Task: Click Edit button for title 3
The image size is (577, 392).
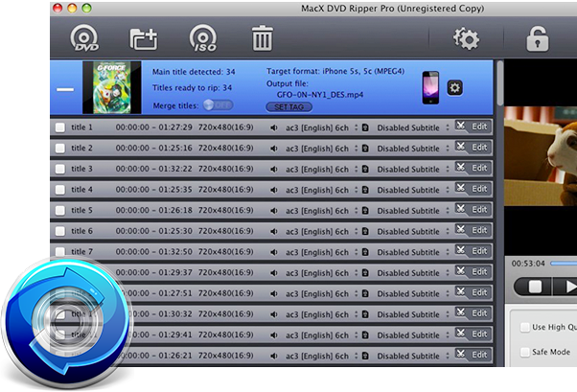Action: click(x=473, y=169)
